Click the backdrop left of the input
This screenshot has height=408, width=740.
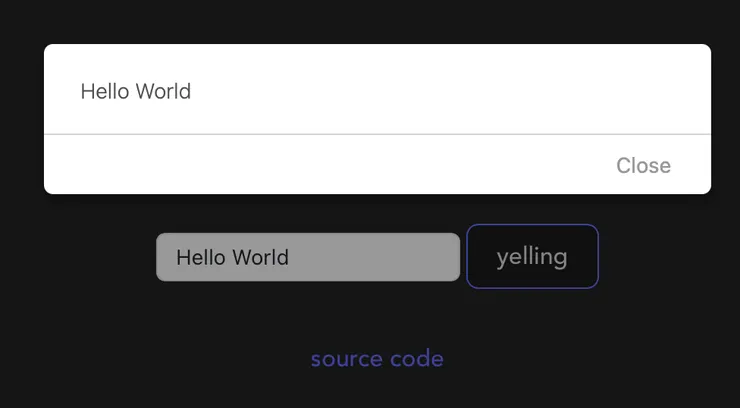point(80,257)
